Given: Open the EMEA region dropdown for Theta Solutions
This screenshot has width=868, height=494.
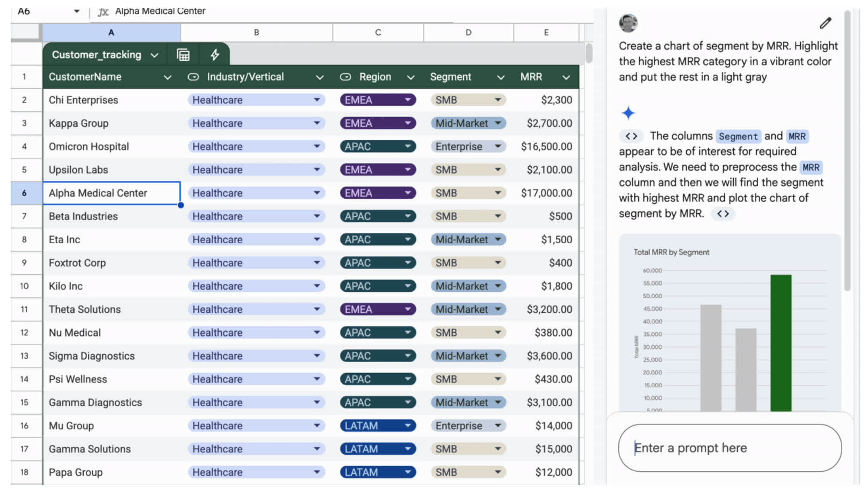Looking at the screenshot, I should pyautogui.click(x=407, y=309).
